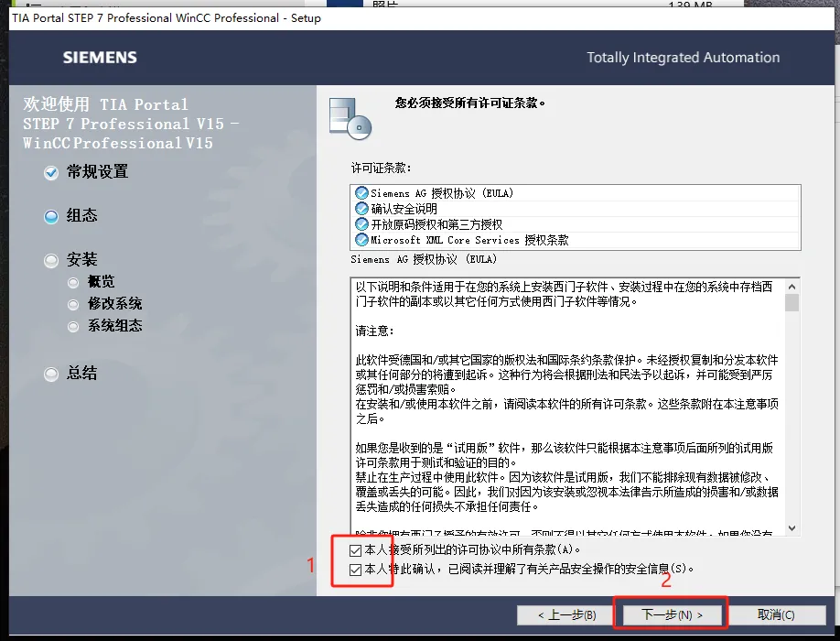Check the accept all license terms checkbox
The height and width of the screenshot is (641, 840).
[x=355, y=550]
